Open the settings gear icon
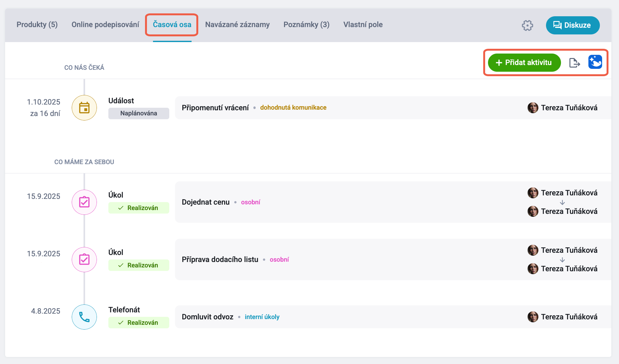The width and height of the screenshot is (619, 364). point(527,25)
